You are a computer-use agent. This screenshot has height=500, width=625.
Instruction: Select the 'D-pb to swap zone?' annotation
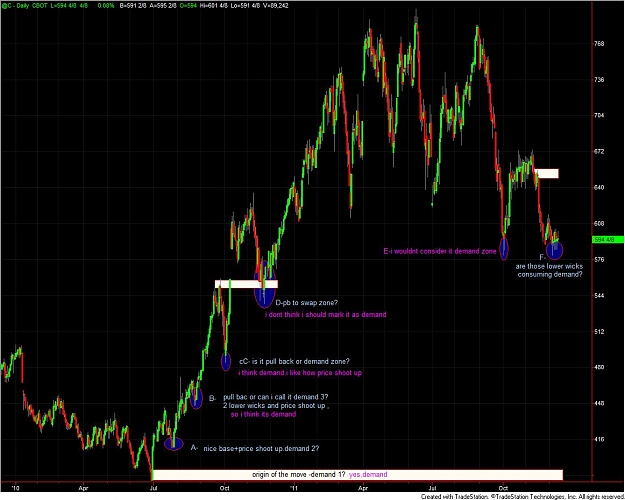pyautogui.click(x=307, y=303)
